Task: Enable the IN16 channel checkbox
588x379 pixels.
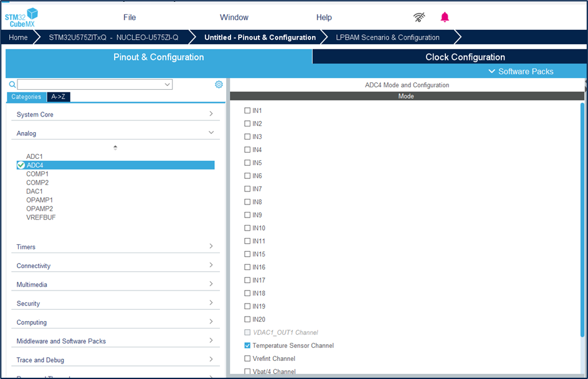Action: point(247,267)
